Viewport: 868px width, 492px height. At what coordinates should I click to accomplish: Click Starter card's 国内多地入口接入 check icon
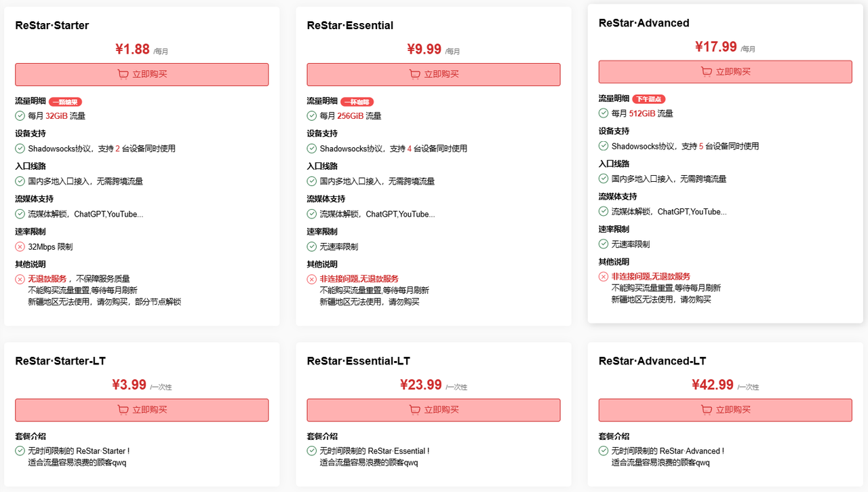click(x=20, y=181)
